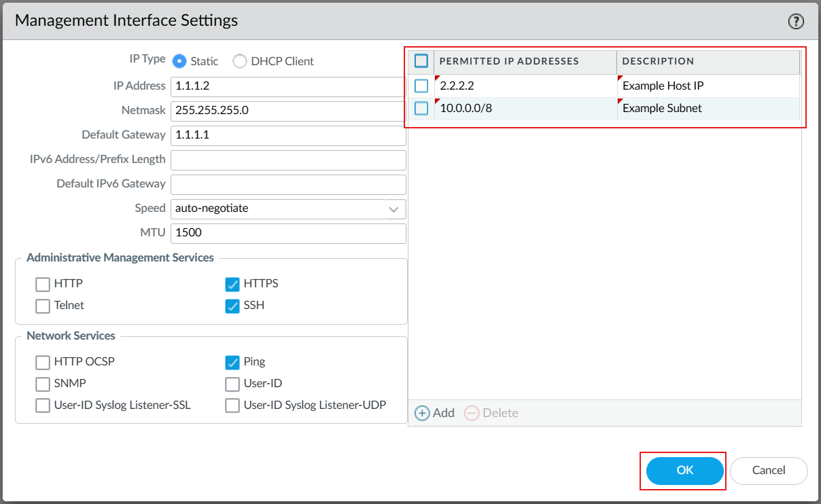Choose DHCP Client radio option

pos(240,61)
